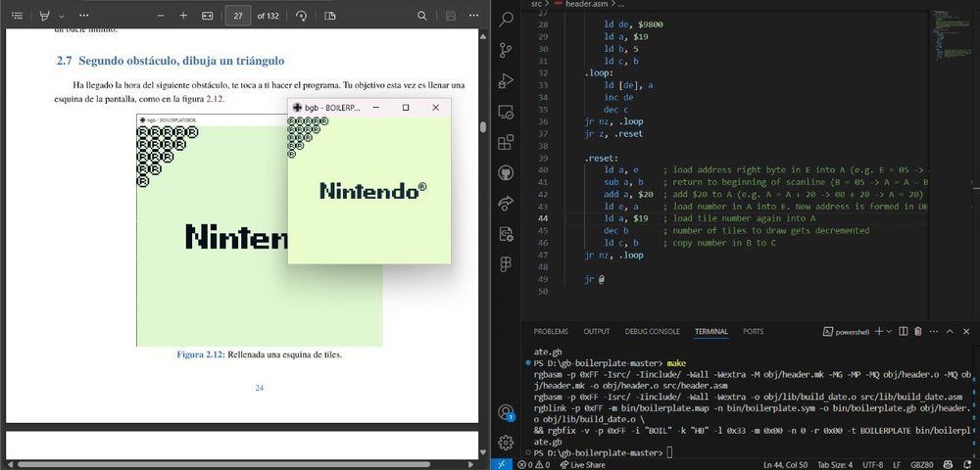The image size is (980, 470).
Task: Click the PDF vertical scrollbar thumb
Action: [x=482, y=126]
